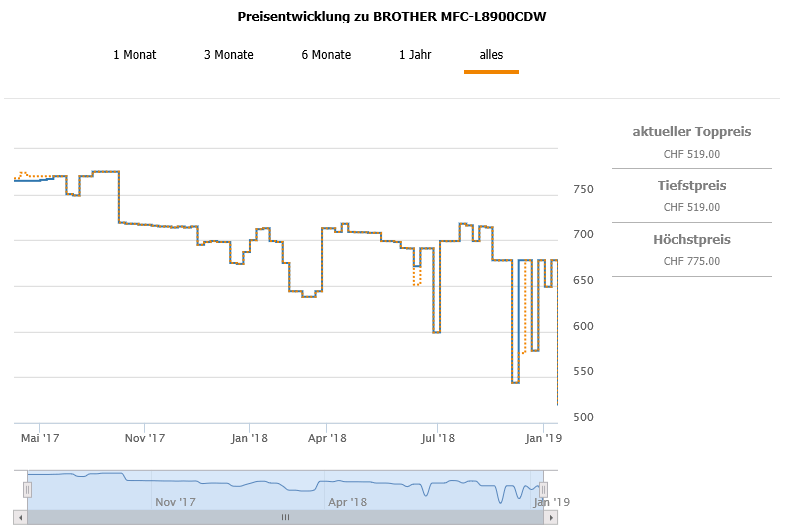The image size is (785, 531).
Task: Click the Apr '18 label in navigator
Action: 348,502
